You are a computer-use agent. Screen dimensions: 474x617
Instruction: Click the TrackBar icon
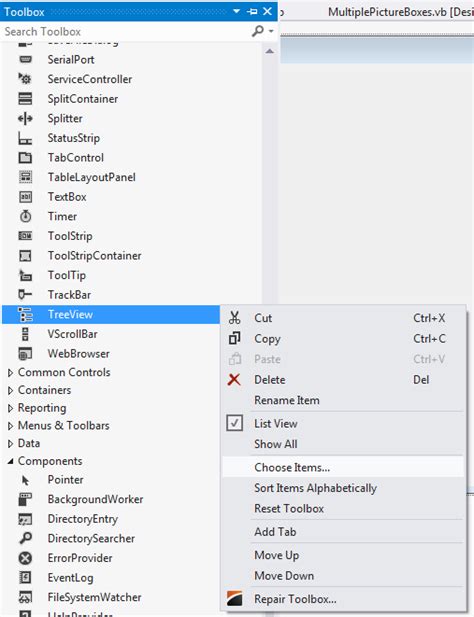pyautogui.click(x=25, y=294)
